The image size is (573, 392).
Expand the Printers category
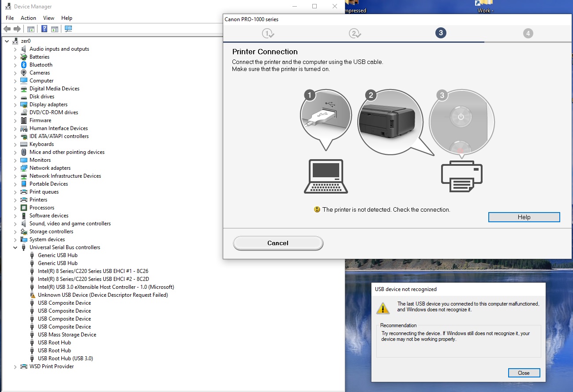(x=15, y=200)
